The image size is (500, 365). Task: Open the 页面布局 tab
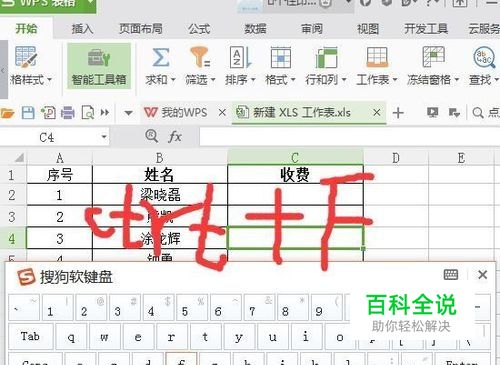141,29
